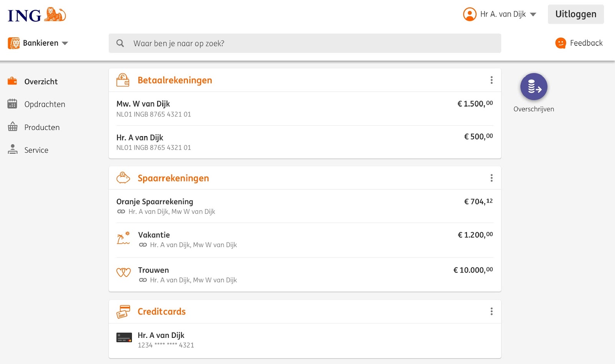The height and width of the screenshot is (364, 615).
Task: Click the search magnifier icon
Action: 120,43
